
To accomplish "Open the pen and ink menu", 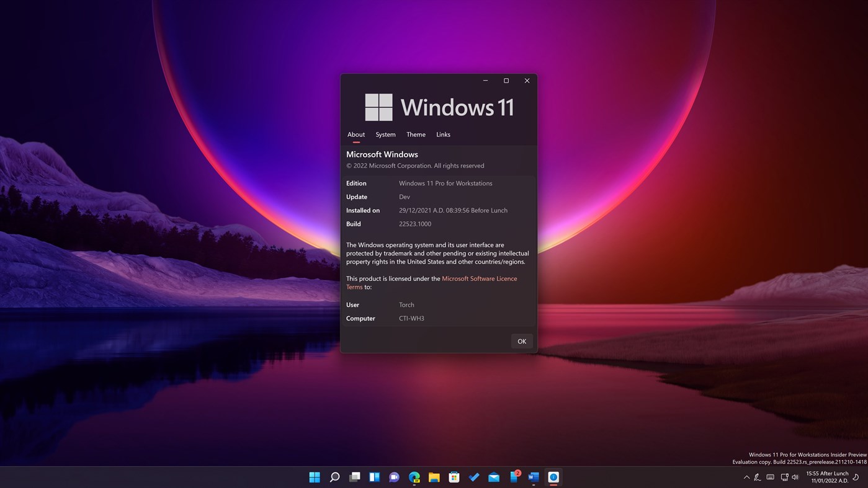I will (x=757, y=477).
